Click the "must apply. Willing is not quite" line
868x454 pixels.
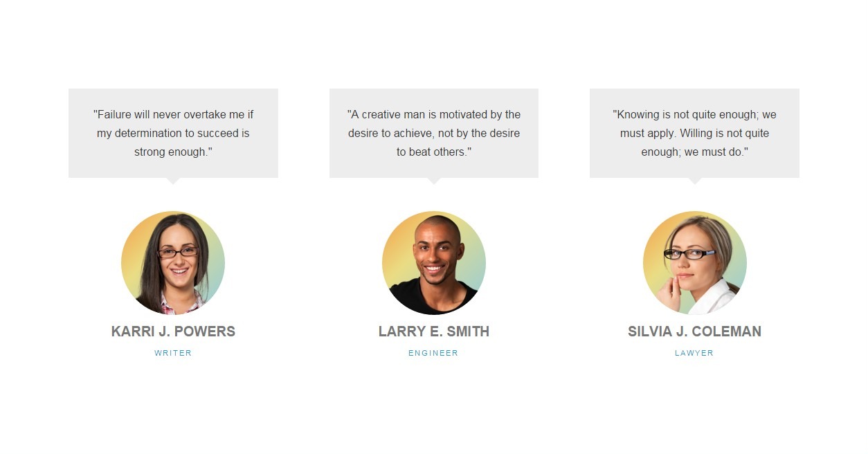click(x=694, y=133)
